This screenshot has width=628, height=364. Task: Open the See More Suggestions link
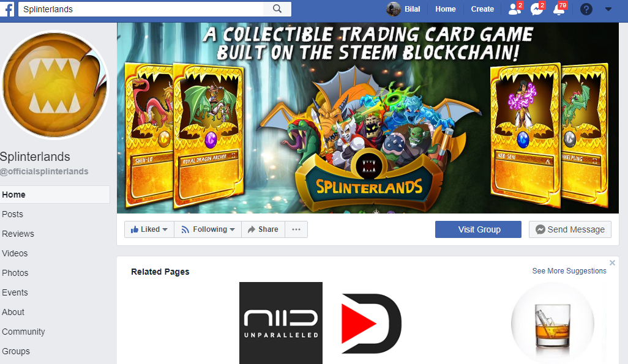569,270
